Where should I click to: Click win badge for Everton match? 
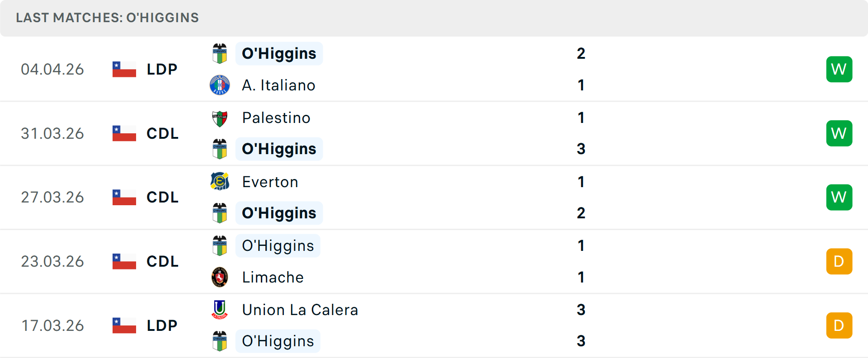click(x=839, y=197)
